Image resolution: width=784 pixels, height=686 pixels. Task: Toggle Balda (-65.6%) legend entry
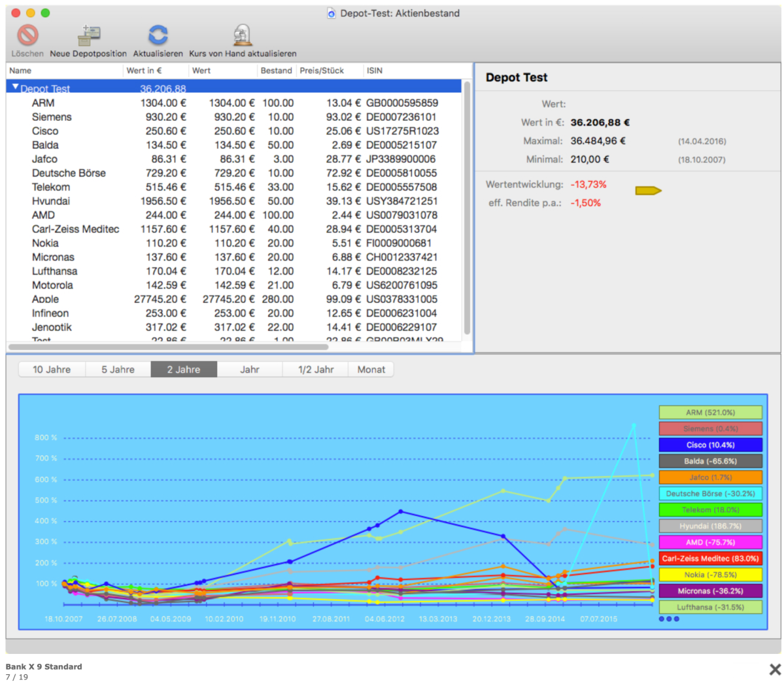point(711,461)
